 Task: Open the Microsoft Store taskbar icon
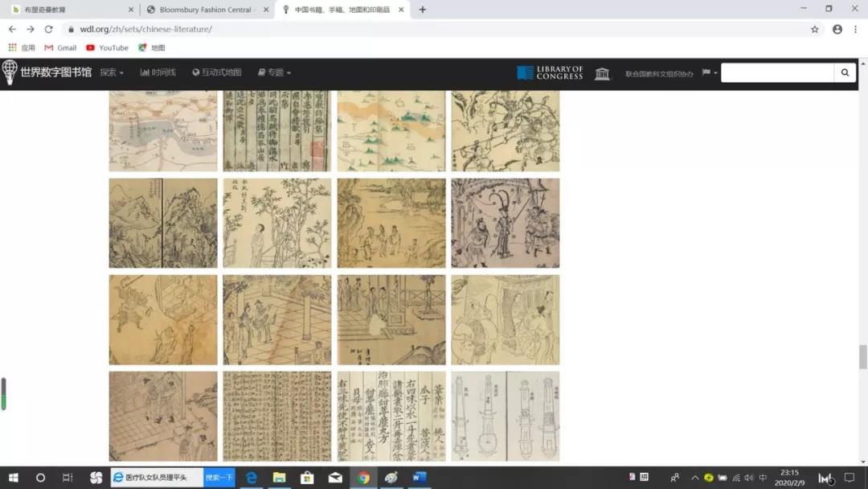click(307, 478)
